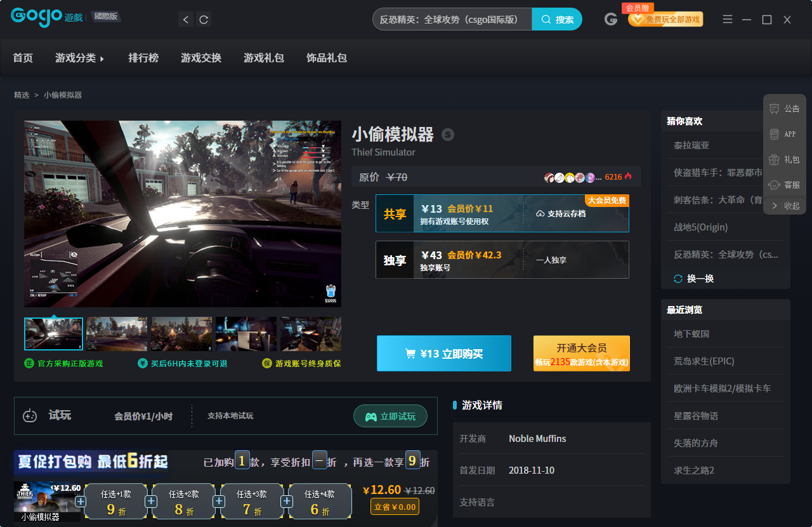Select the third screenshot thumbnail
This screenshot has height=527, width=812.
pyautogui.click(x=181, y=334)
